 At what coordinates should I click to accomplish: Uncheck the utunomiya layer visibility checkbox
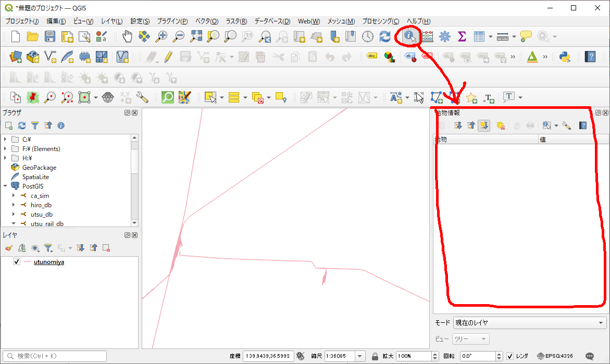coord(17,262)
